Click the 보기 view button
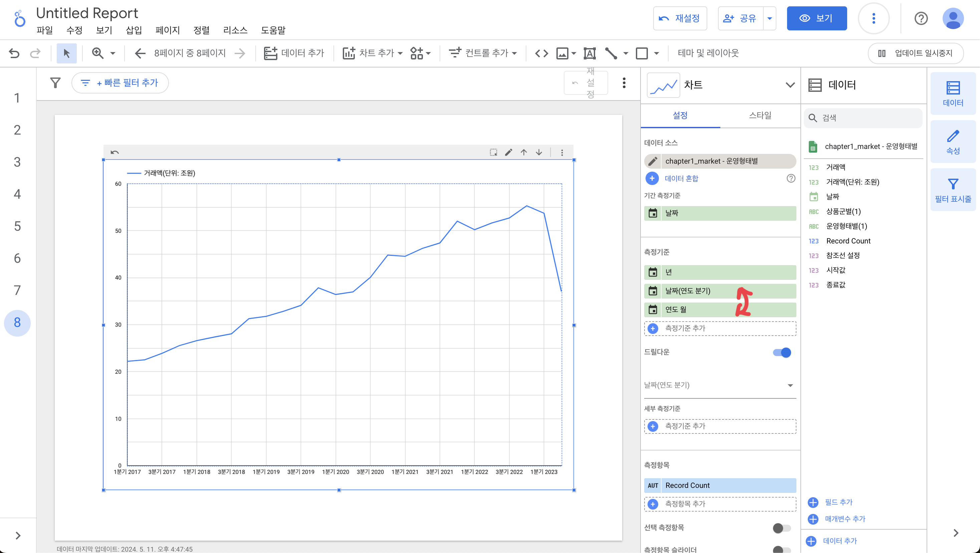Image resolution: width=980 pixels, height=553 pixels. (x=817, y=18)
